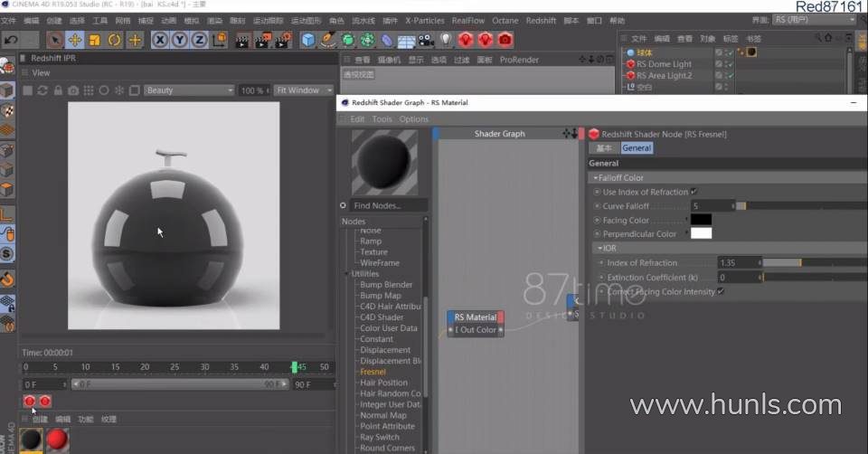Toggle Use Index of Refraction checkbox

tap(694, 192)
